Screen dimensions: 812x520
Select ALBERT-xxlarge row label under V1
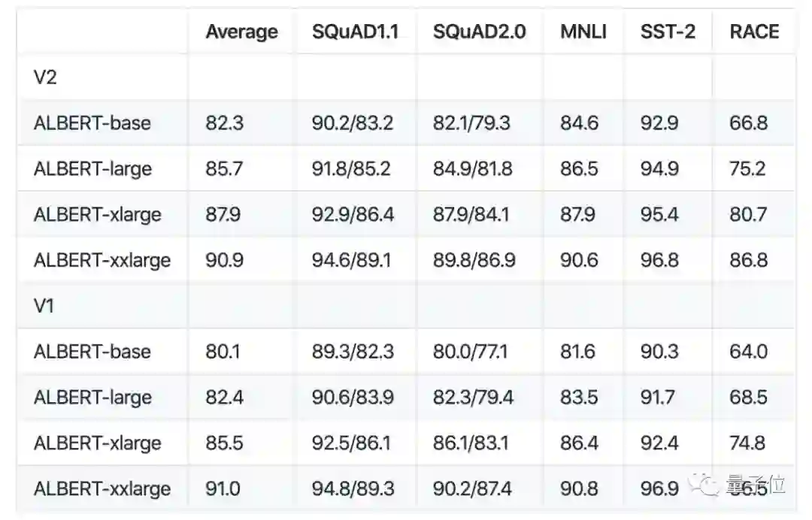click(102, 488)
